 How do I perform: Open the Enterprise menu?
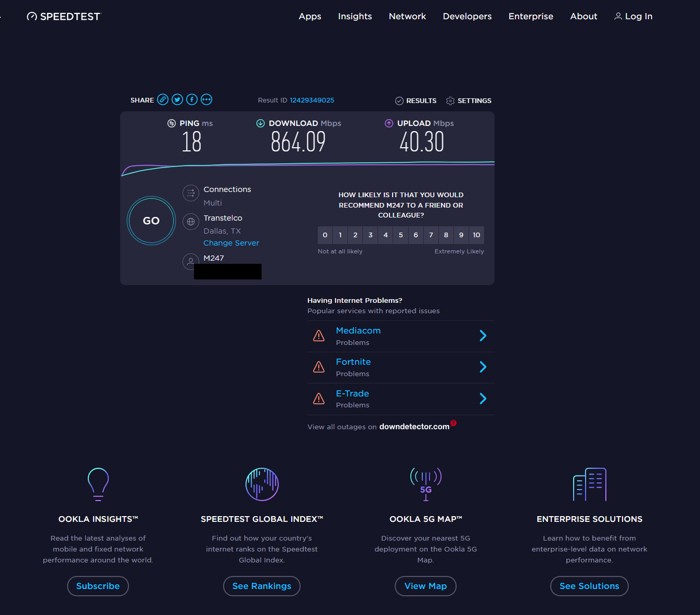531,16
